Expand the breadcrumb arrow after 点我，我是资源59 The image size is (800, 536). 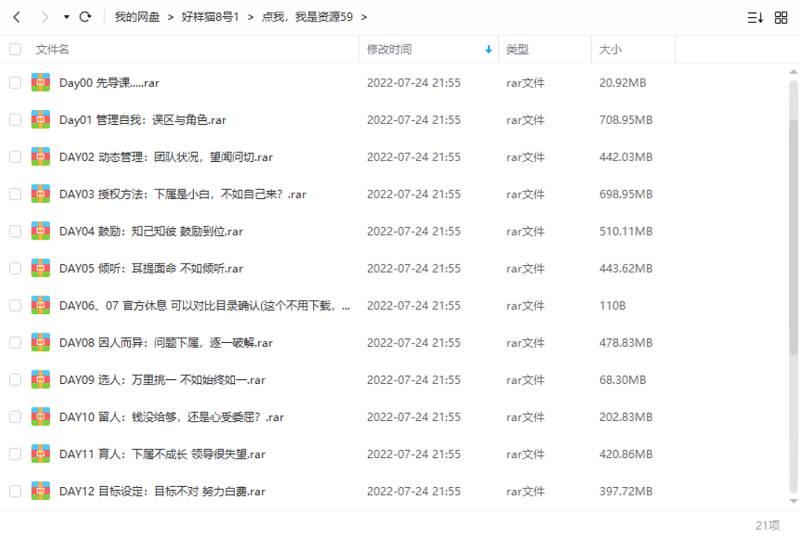(364, 17)
